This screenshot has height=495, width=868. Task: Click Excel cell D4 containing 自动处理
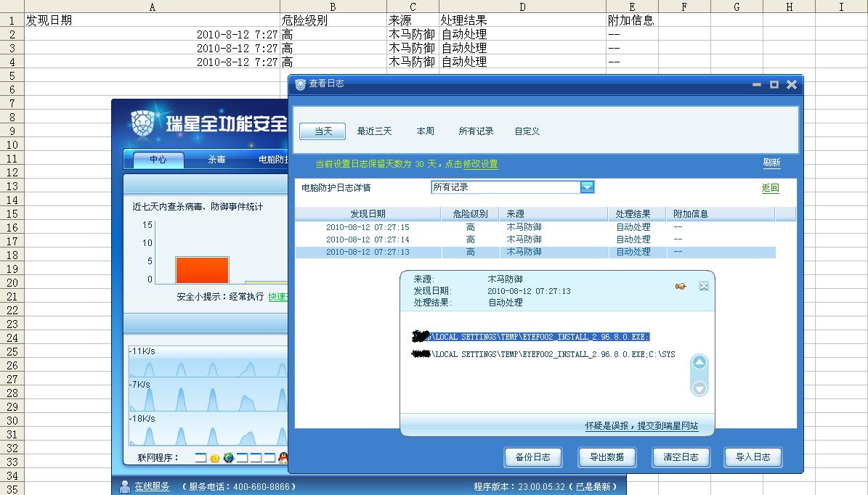(x=522, y=62)
